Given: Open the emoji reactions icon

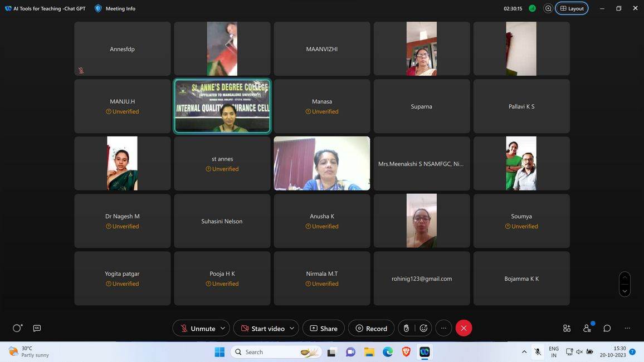Looking at the screenshot, I should click(423, 329).
